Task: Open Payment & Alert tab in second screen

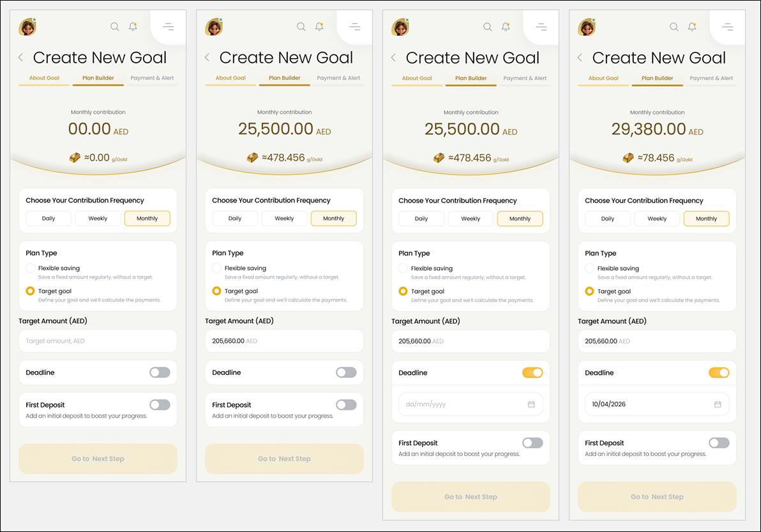Action: [x=338, y=78]
